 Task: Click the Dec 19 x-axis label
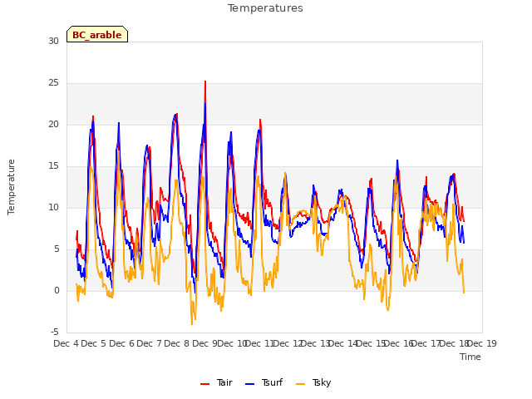click(484, 343)
